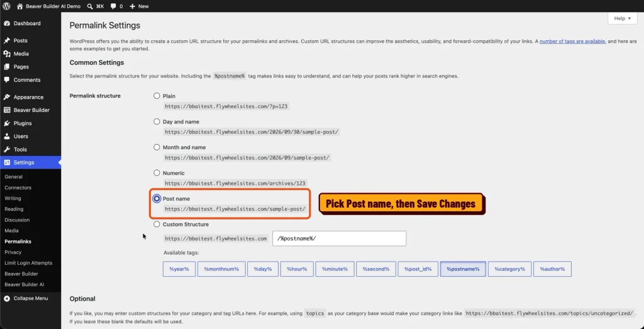Click the search magnifier icon in admin bar
Viewport: 644px width, 329px height.
tap(90, 6)
